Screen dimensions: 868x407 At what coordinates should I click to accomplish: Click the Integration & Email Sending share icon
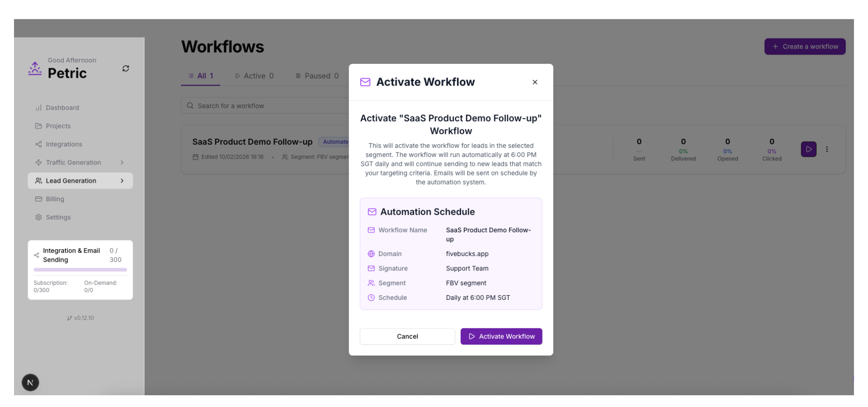coord(37,255)
